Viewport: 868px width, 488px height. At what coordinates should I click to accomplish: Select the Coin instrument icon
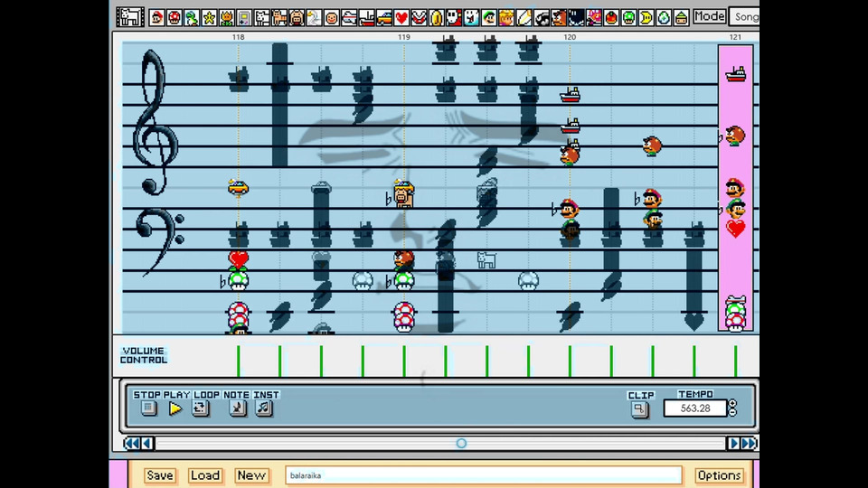click(x=437, y=18)
